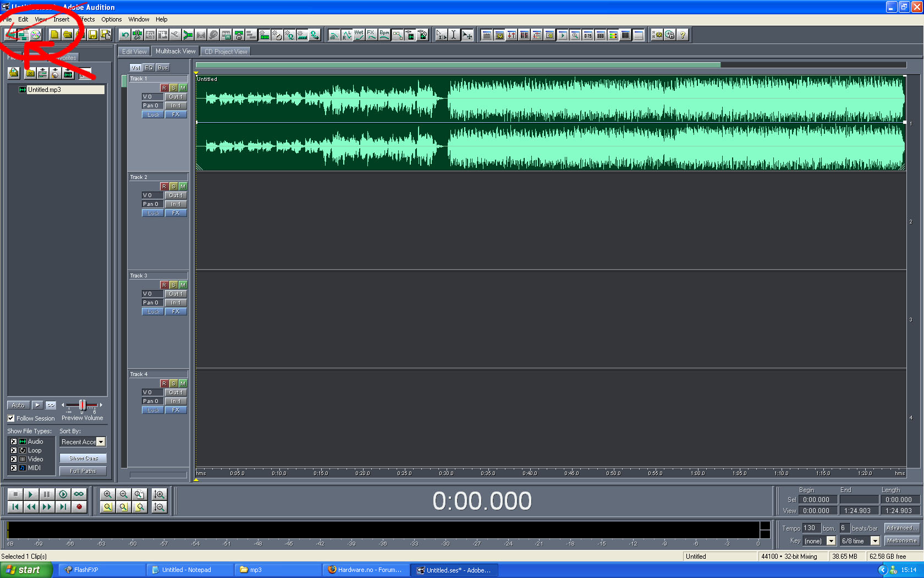The height and width of the screenshot is (578, 924).
Task: Switch to Edit View tab
Action: (134, 52)
